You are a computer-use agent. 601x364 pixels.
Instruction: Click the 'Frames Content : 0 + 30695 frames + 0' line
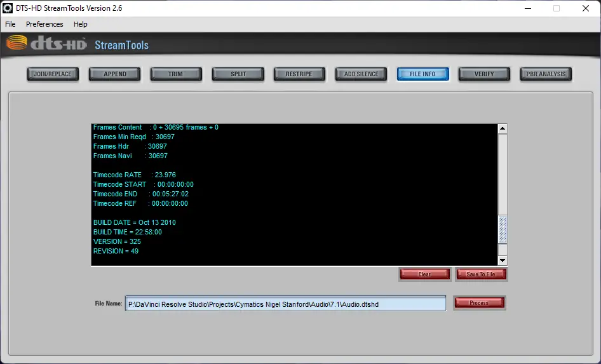(x=156, y=127)
